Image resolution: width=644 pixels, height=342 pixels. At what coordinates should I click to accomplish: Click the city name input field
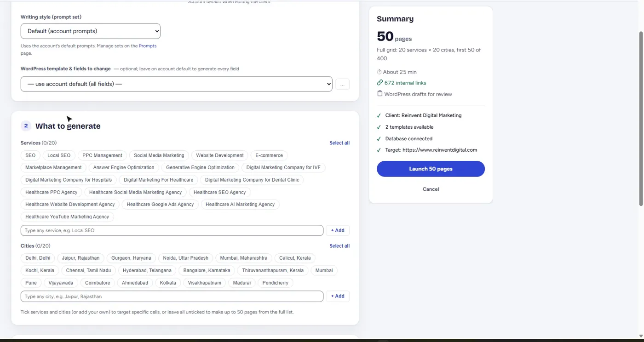coord(172,296)
